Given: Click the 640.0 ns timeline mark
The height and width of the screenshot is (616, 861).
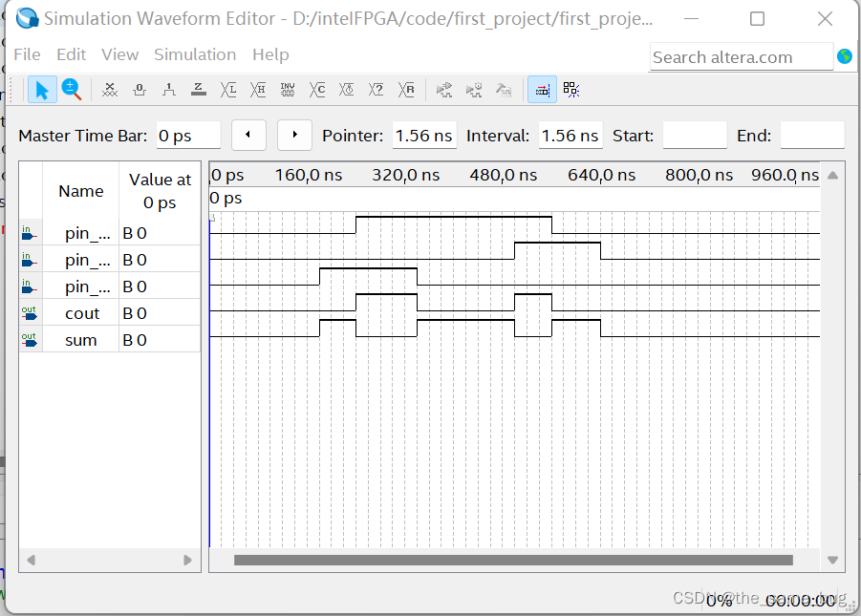Looking at the screenshot, I should [601, 175].
